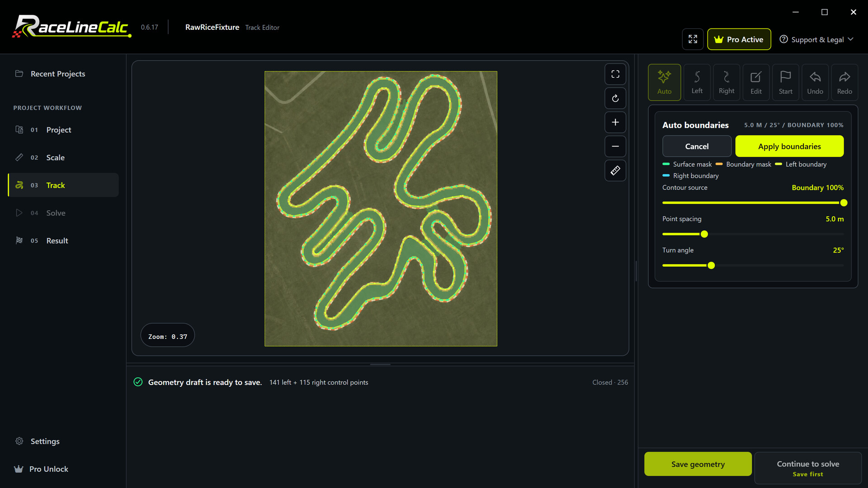Activate the ruler measure tool
The width and height of the screenshot is (868, 488).
(615, 170)
